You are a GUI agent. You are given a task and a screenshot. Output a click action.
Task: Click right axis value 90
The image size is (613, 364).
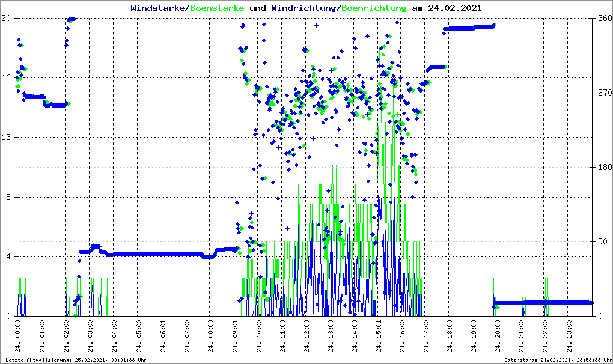[602, 241]
